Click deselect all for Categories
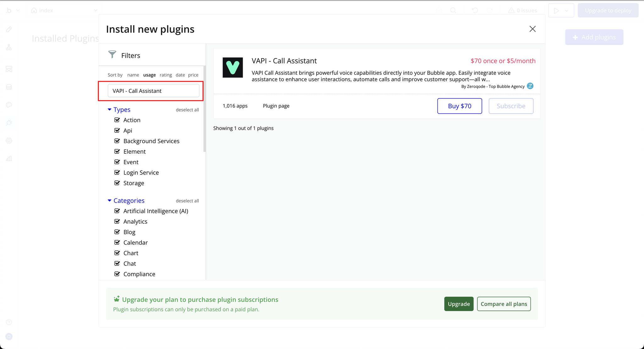This screenshot has width=644, height=349. coord(187,201)
